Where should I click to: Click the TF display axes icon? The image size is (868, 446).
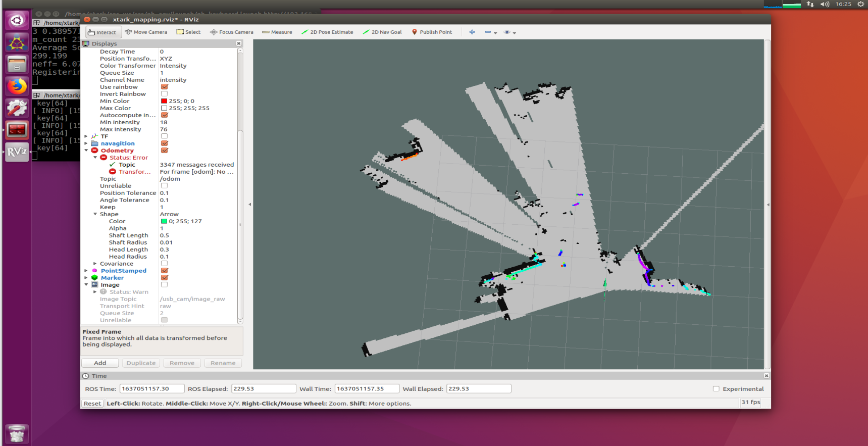[x=94, y=136]
